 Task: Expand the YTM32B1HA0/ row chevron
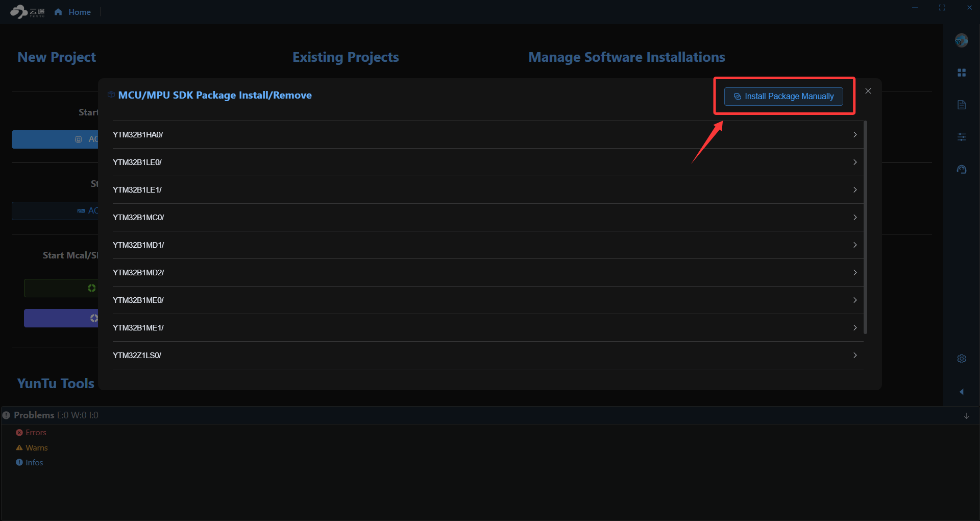tap(855, 135)
